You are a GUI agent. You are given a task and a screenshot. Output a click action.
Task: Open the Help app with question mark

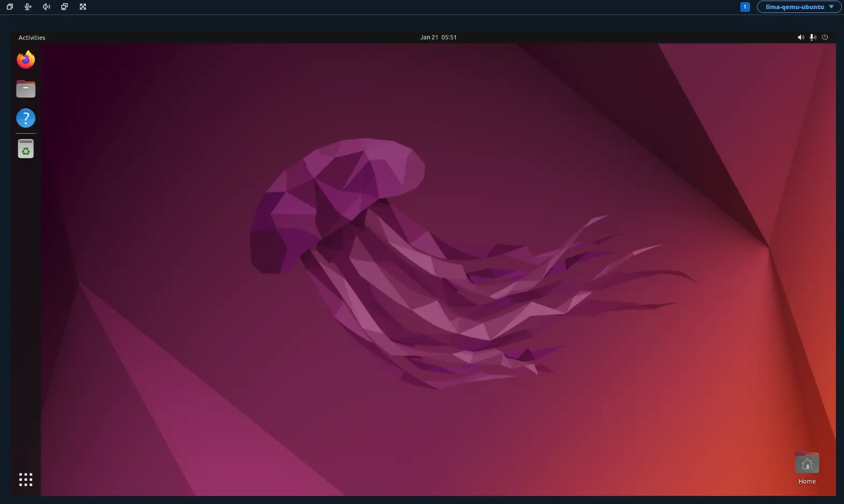(x=26, y=118)
